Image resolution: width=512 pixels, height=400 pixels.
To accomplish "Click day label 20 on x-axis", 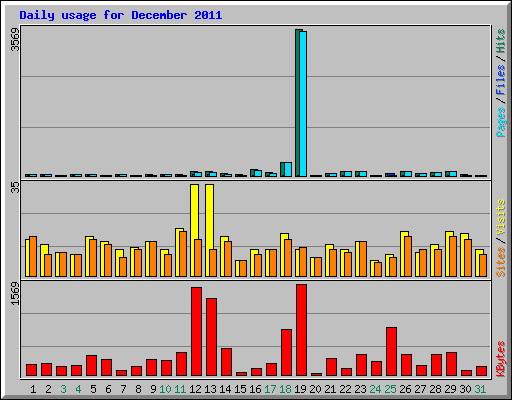I will click(315, 389).
